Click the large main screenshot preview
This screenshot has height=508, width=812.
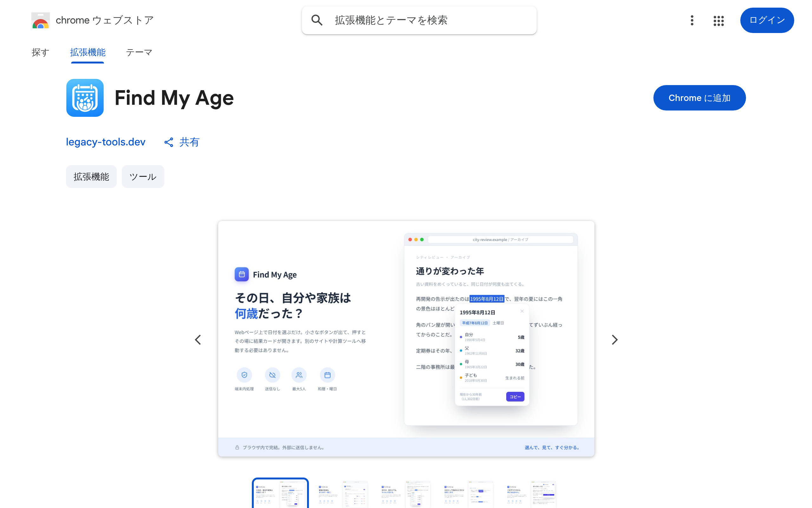(x=406, y=339)
